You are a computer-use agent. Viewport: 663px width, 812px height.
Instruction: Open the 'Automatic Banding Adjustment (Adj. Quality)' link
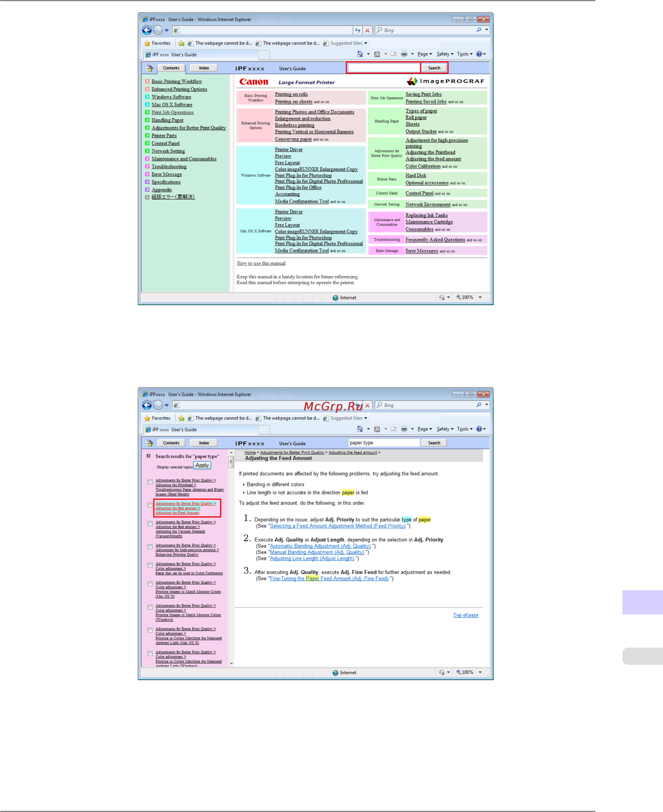tap(320, 546)
